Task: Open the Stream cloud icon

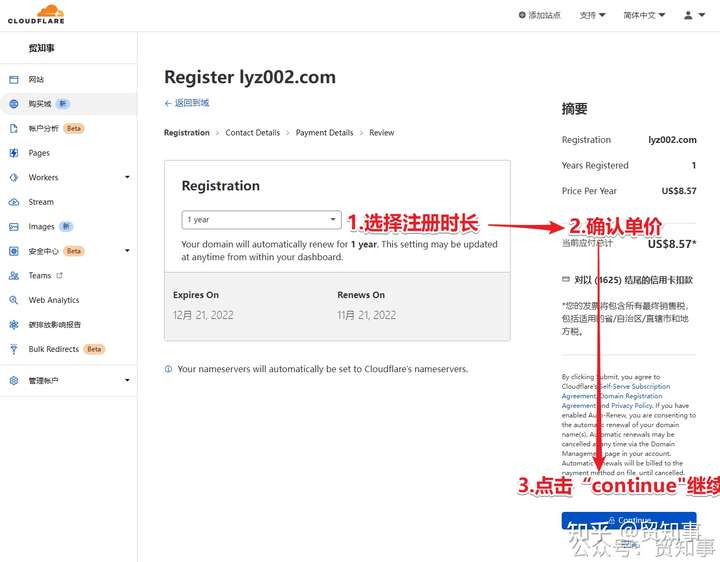Action: tap(14, 202)
